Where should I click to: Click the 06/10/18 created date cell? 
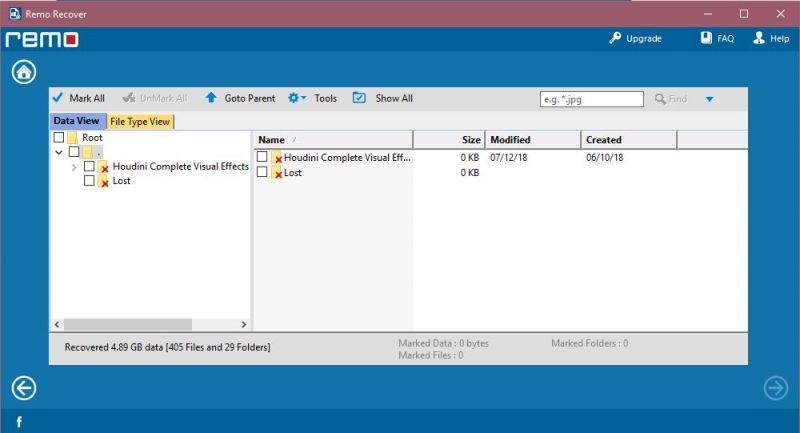click(x=605, y=158)
